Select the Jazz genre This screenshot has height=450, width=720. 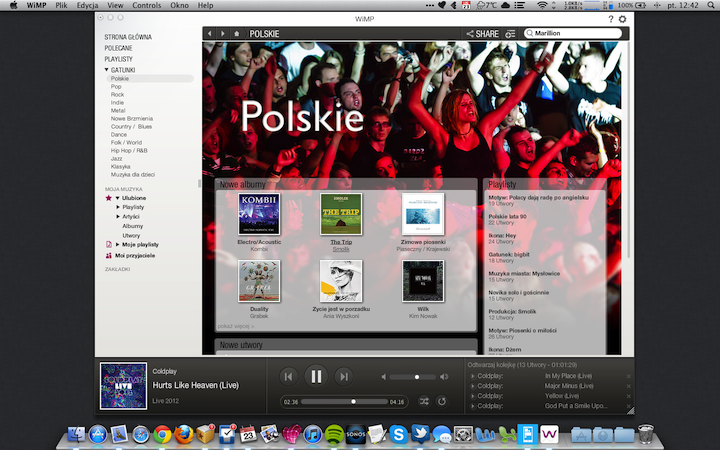[x=116, y=158]
